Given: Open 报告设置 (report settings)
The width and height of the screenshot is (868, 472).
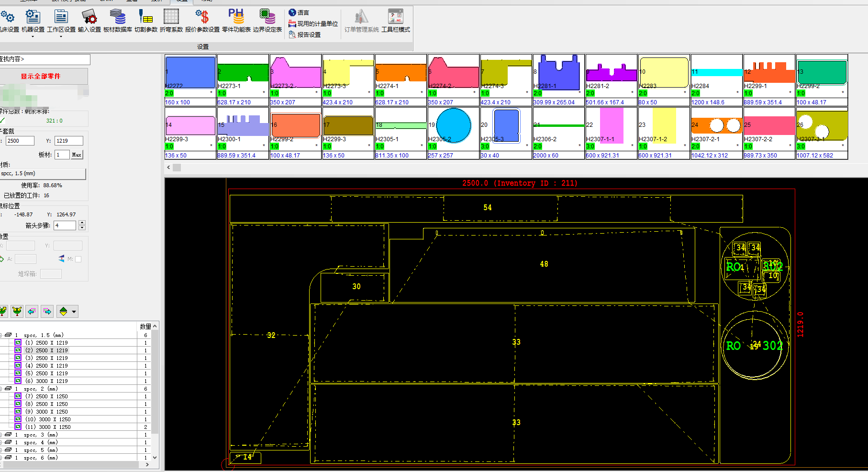Looking at the screenshot, I should pyautogui.click(x=305, y=34).
